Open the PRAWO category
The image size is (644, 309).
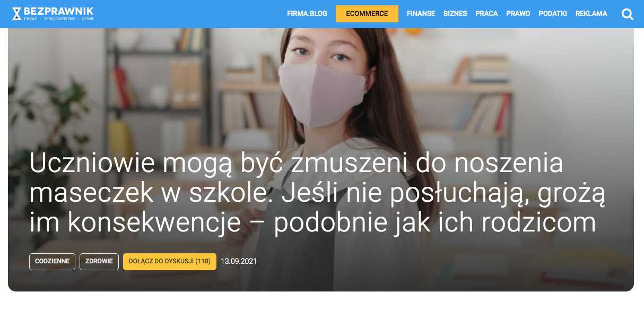pos(518,14)
